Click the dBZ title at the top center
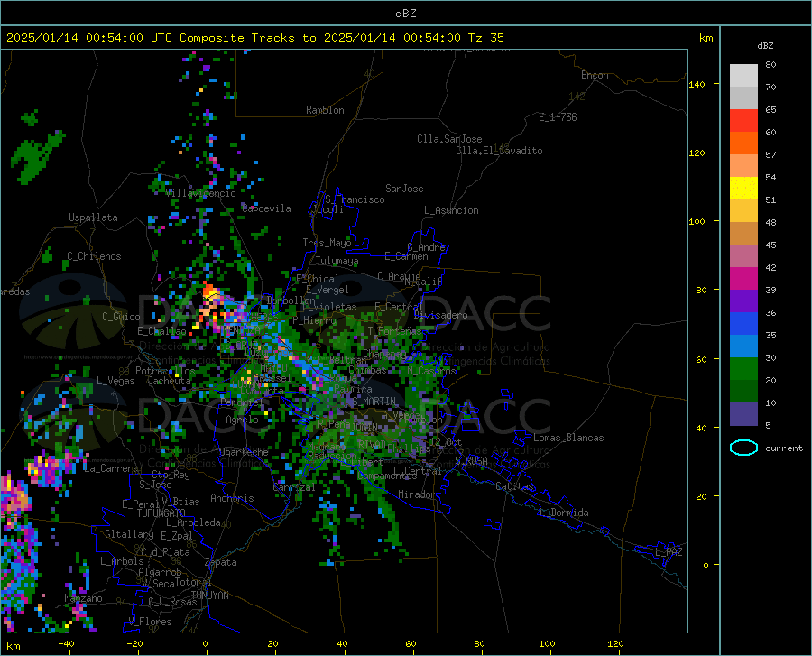 coord(405,14)
